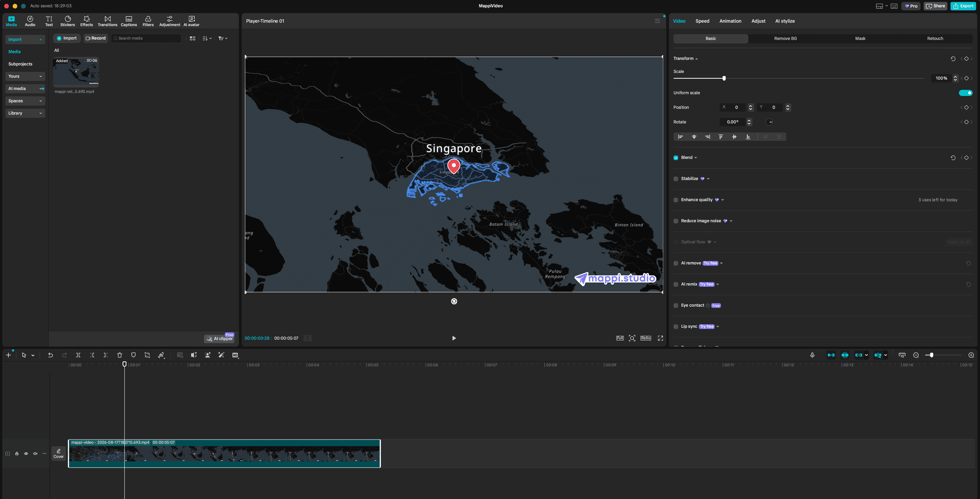Expand the Blend options arrow

696,158
